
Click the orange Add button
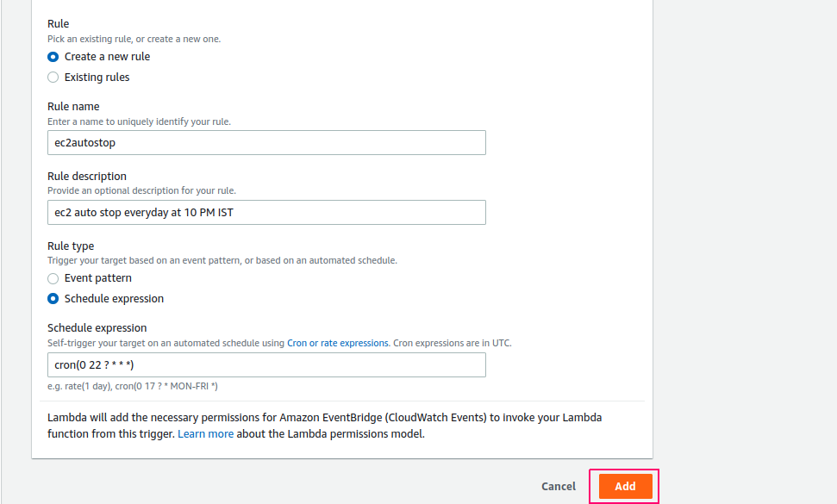625,487
